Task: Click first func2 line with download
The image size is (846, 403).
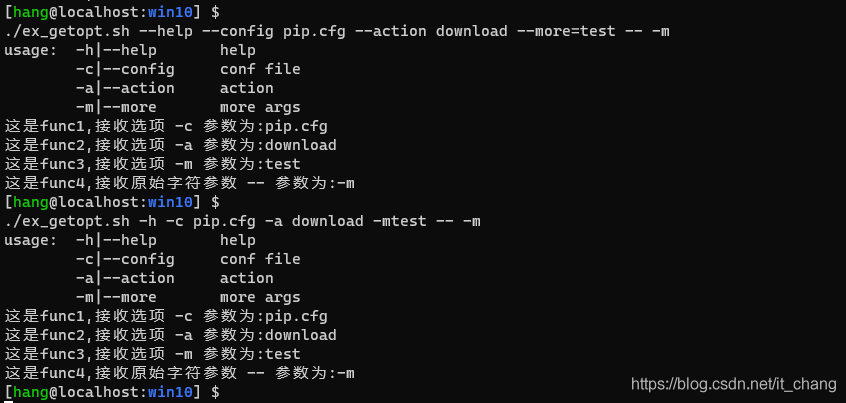Action: pyautogui.click(x=170, y=145)
